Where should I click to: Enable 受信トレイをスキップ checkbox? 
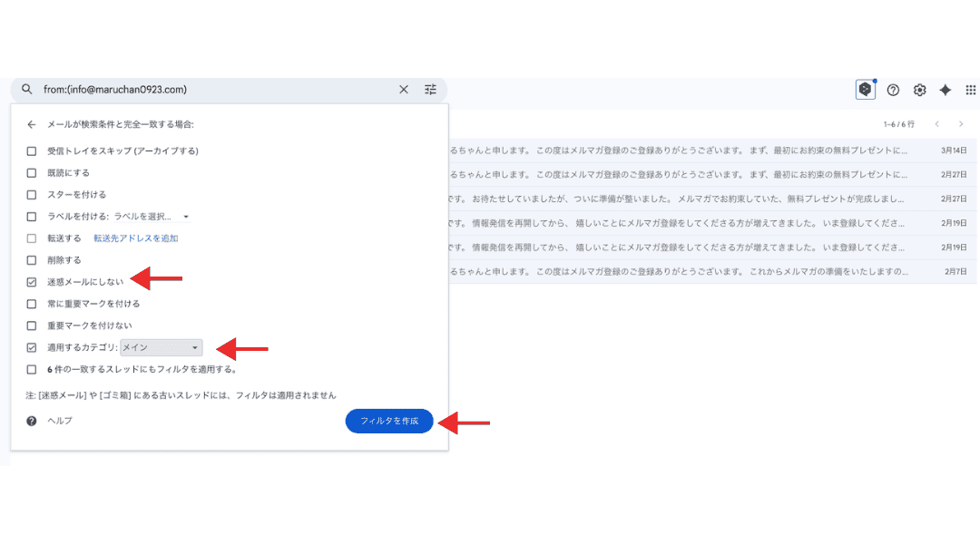(x=32, y=151)
